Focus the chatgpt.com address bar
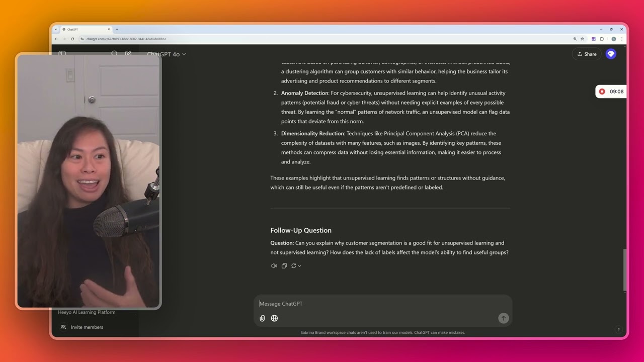Screen dimensions: 644x362 click(x=322, y=39)
